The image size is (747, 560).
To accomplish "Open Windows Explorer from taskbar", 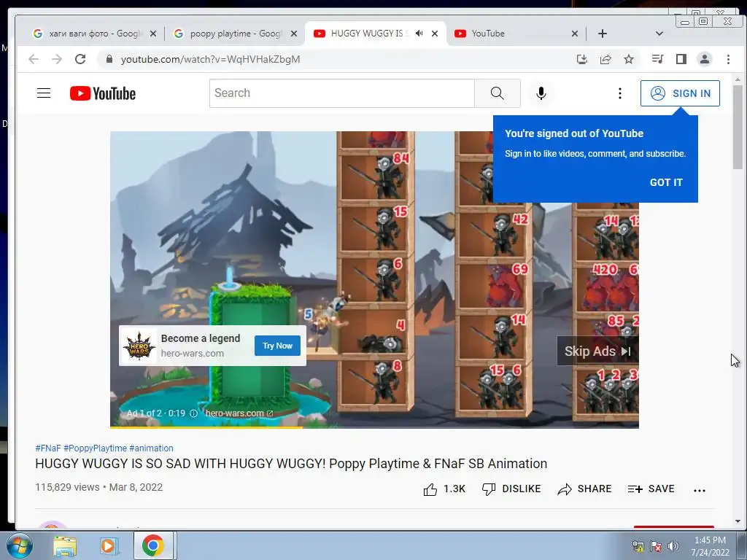I will pos(65,545).
